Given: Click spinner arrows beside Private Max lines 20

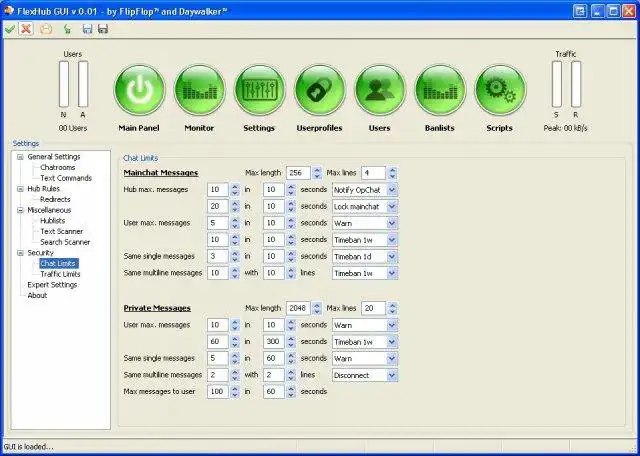Looking at the screenshot, I should coord(392,308).
